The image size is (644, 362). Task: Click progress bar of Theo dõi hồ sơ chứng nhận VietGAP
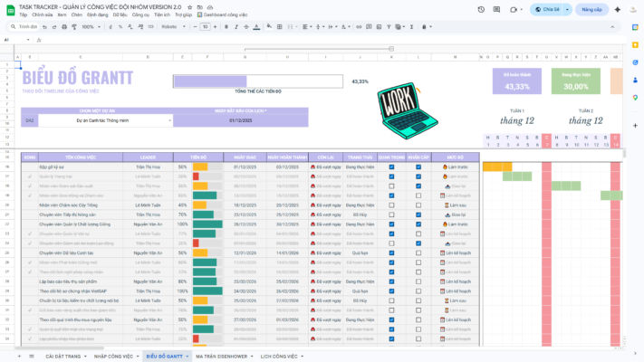[x=207, y=291]
